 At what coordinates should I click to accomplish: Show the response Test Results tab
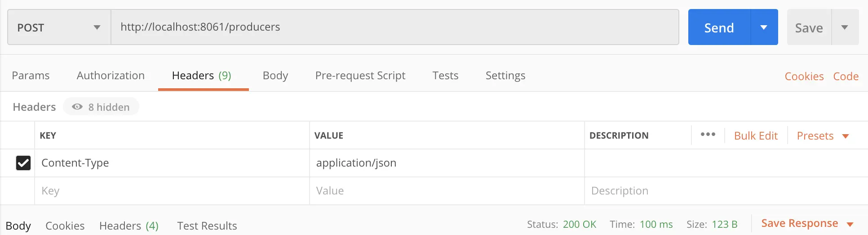(x=207, y=226)
